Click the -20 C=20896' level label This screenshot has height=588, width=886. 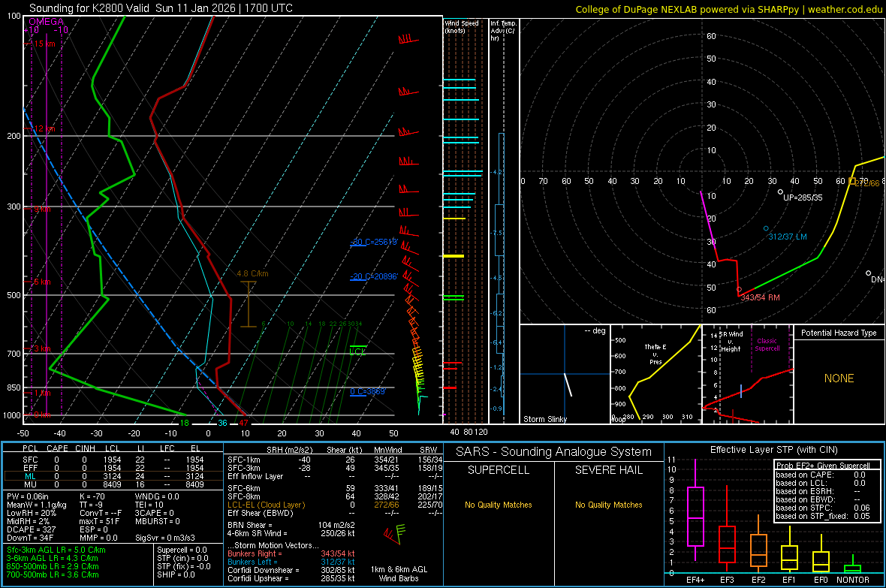coord(374,276)
